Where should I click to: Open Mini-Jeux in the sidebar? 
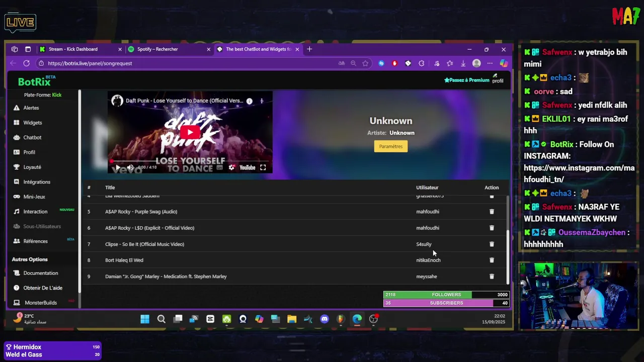34,197
